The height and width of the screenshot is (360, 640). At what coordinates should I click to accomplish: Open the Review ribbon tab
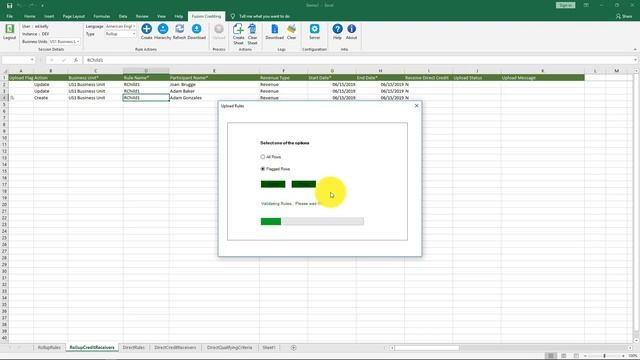142,16
